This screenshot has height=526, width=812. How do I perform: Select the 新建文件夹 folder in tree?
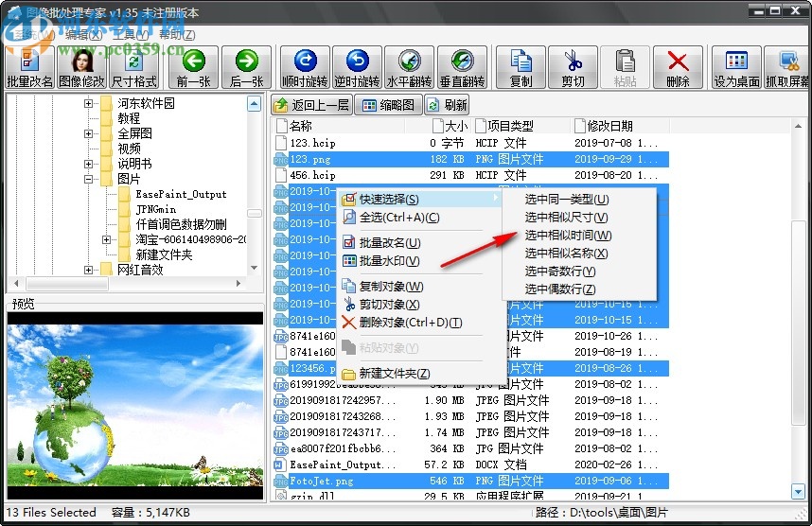(164, 254)
